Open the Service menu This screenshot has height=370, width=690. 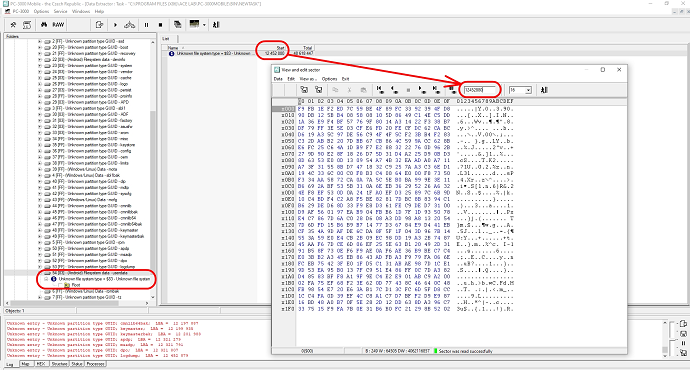(60, 11)
